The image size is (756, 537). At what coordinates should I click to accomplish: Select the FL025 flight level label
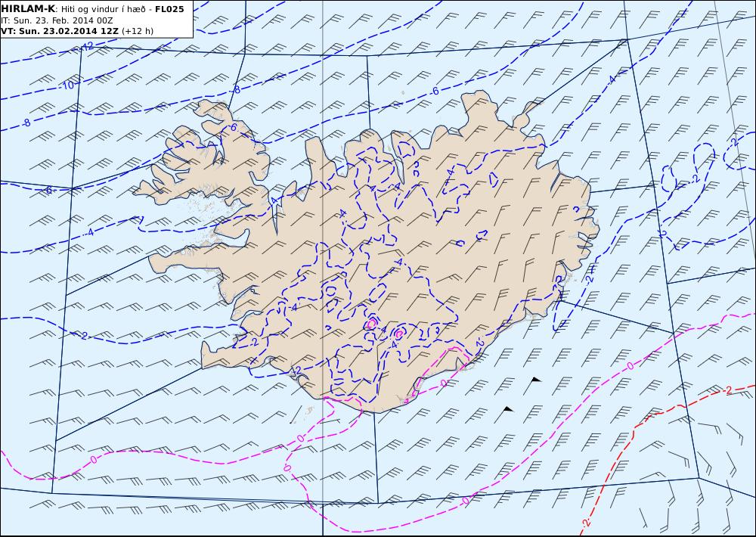coord(169,9)
